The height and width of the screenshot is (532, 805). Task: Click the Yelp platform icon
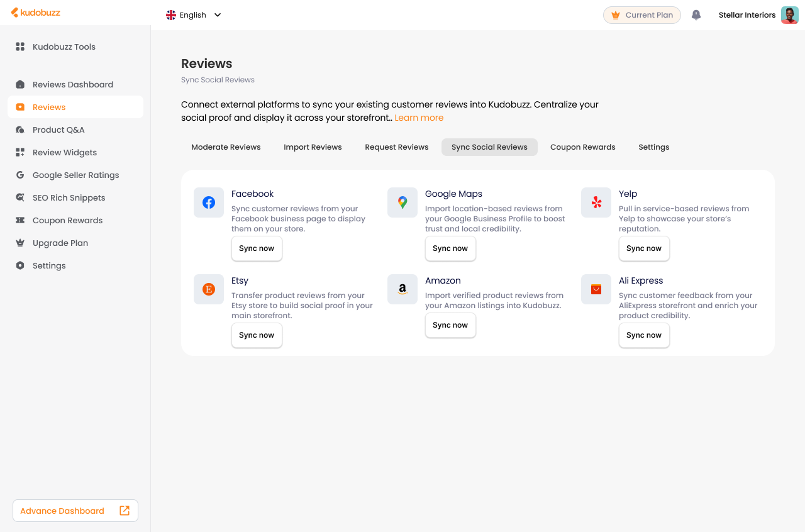pos(596,202)
